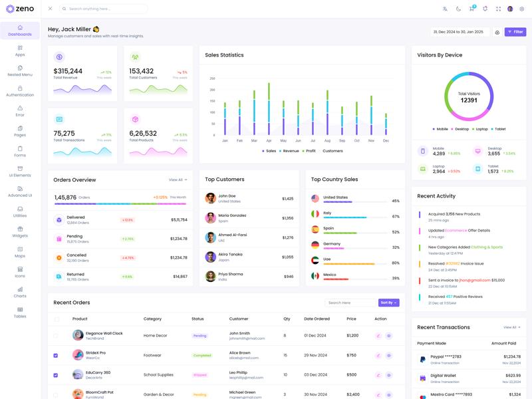Image resolution: width=532 pixels, height=399 pixels.
Task: Expand the Nested Menu sidebar item
Action: click(20, 70)
